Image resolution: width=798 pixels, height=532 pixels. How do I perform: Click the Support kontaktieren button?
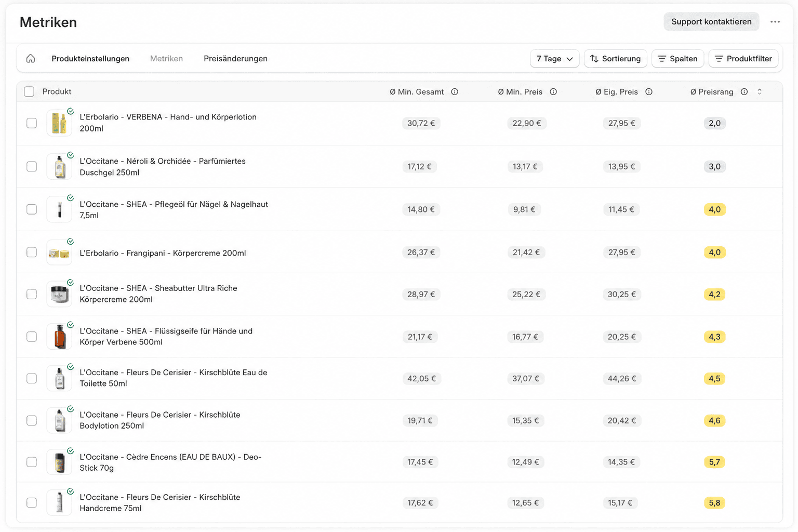pyautogui.click(x=711, y=22)
